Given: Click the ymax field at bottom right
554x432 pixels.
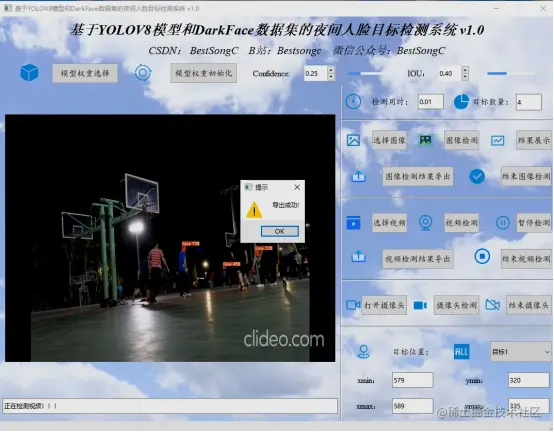Looking at the screenshot, I should 529,406.
